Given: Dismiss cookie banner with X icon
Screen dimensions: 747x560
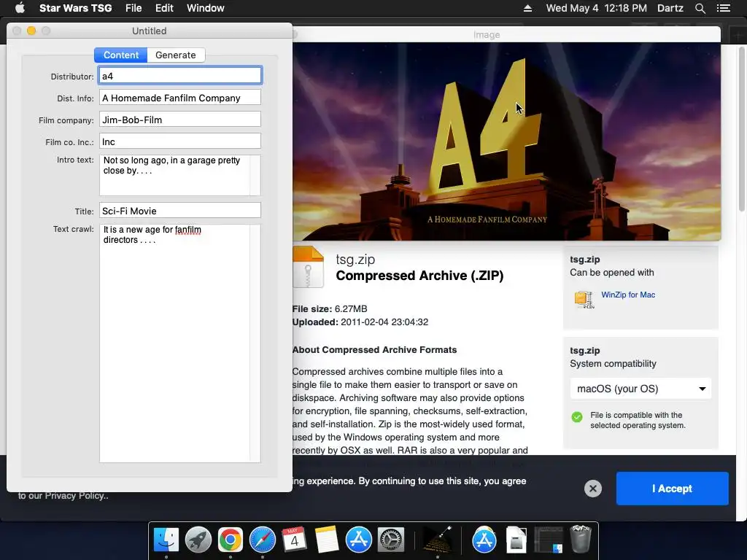Looking at the screenshot, I should coord(592,488).
